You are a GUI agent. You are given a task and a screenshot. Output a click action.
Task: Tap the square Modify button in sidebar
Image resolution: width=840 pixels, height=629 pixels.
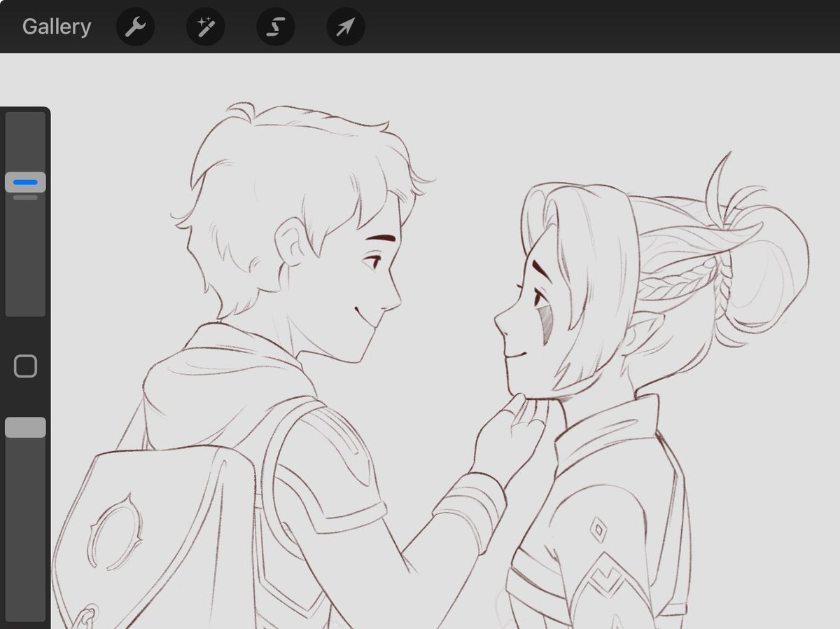pyautogui.click(x=25, y=366)
